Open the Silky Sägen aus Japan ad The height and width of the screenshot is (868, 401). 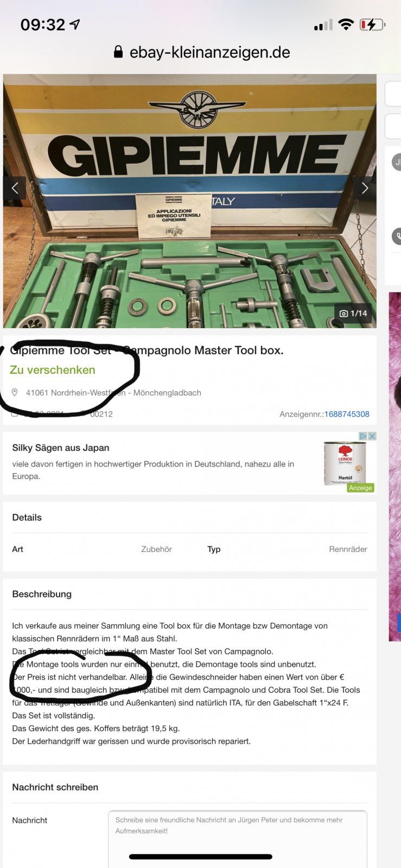tap(60, 448)
